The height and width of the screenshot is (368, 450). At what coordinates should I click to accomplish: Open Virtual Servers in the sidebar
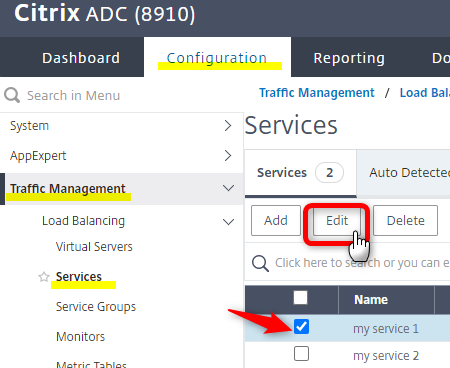(94, 247)
